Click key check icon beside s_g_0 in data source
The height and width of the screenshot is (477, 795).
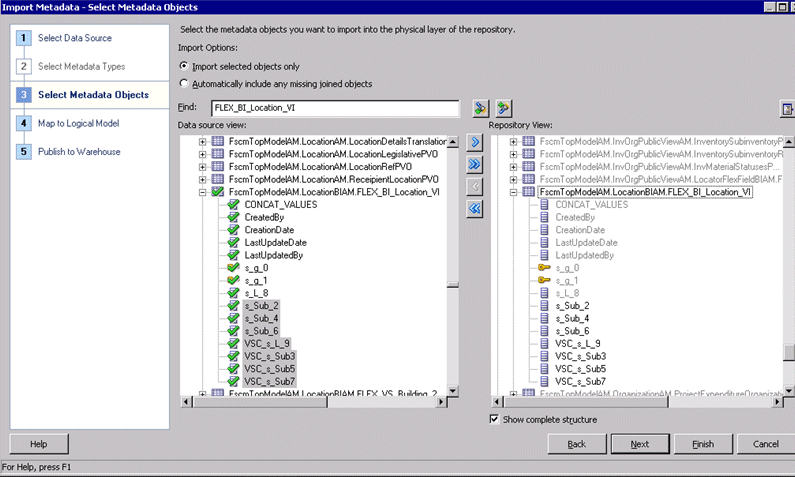pyautogui.click(x=233, y=268)
